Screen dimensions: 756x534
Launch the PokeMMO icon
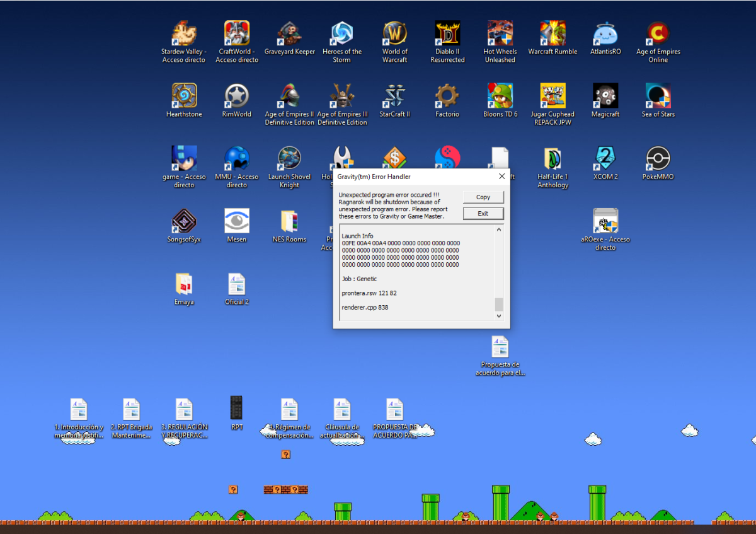658,159
